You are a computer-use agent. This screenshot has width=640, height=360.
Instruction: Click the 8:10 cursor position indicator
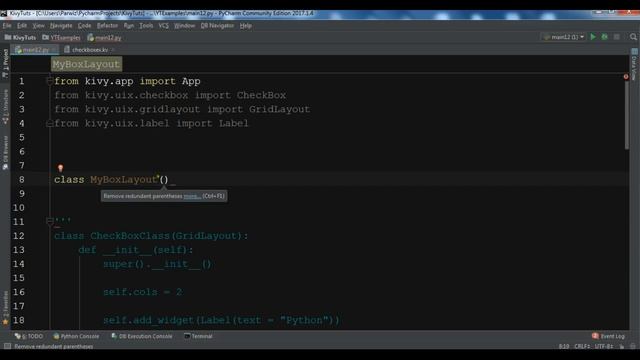[564, 347]
